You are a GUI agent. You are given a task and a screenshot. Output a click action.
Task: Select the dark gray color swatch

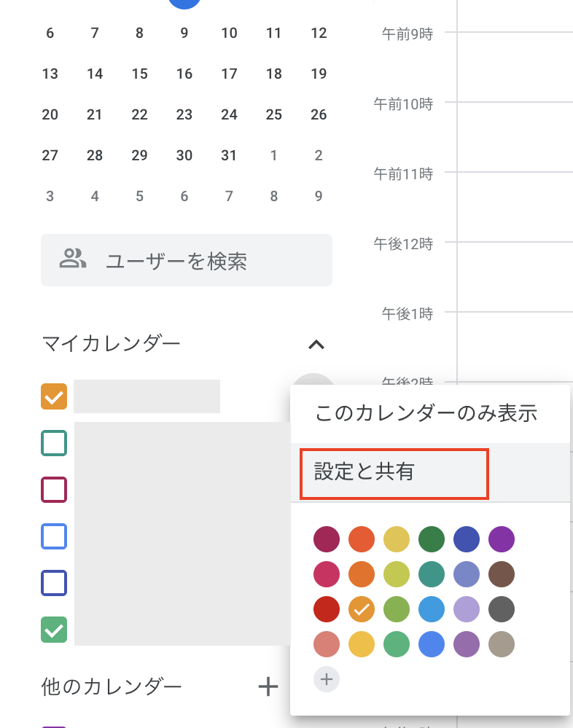[502, 609]
